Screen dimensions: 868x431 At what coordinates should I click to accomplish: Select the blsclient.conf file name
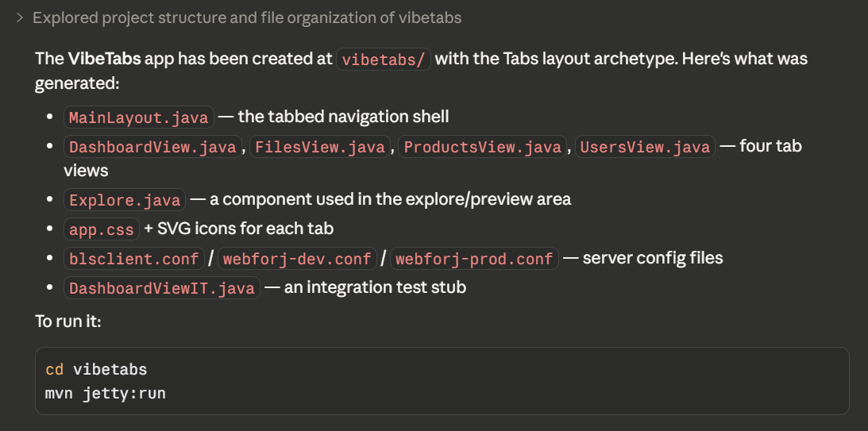coord(134,259)
